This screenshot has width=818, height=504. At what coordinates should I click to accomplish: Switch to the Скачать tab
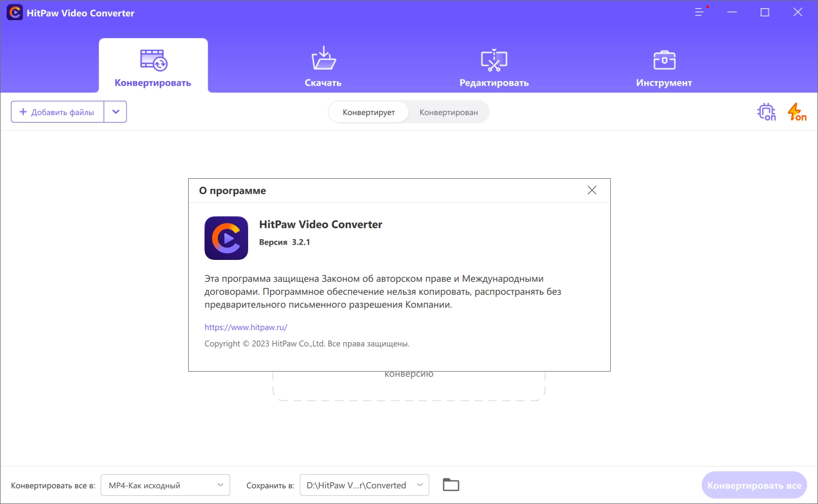(323, 66)
